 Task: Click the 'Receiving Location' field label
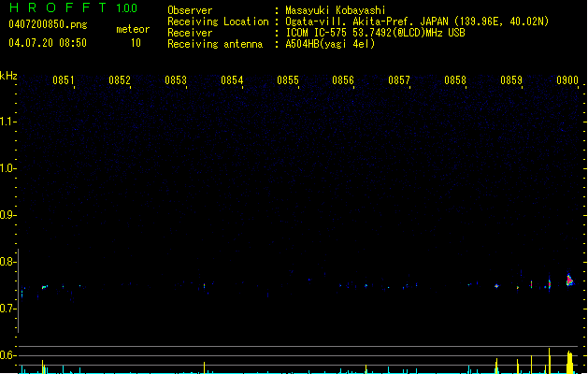click(x=218, y=22)
